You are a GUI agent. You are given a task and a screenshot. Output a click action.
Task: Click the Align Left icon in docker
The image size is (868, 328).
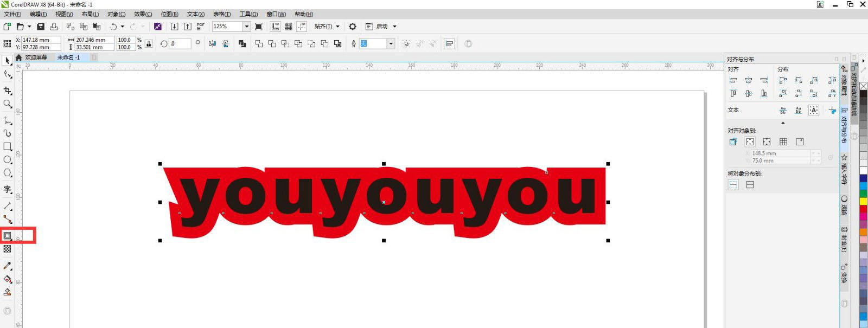click(x=733, y=80)
